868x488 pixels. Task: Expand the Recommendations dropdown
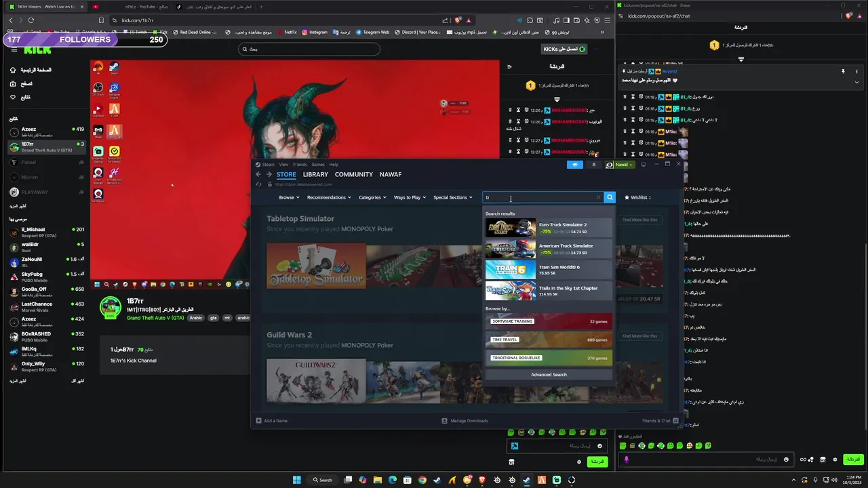click(x=329, y=197)
